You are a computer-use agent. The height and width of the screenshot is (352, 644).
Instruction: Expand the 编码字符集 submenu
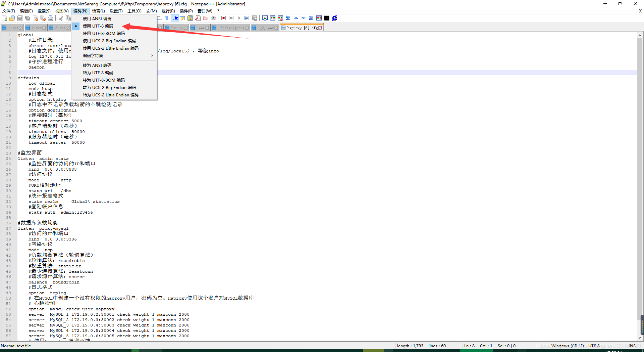pos(114,55)
